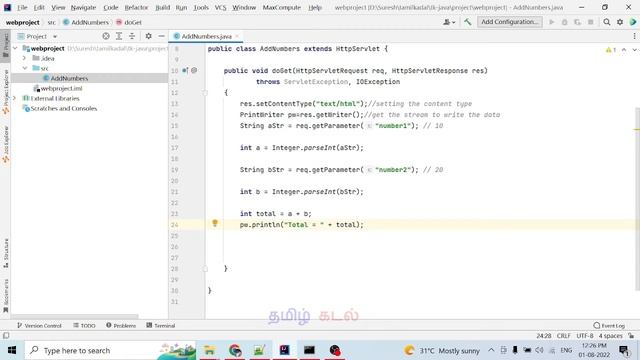This screenshot has height=360, width=640.
Task: Click the Stop icon in toolbar
Action: 590,22
